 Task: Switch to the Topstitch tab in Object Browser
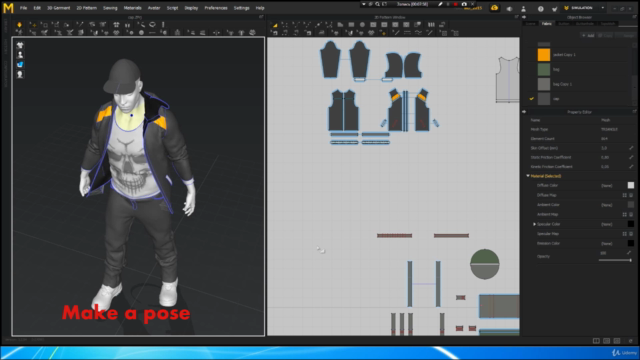click(x=607, y=24)
